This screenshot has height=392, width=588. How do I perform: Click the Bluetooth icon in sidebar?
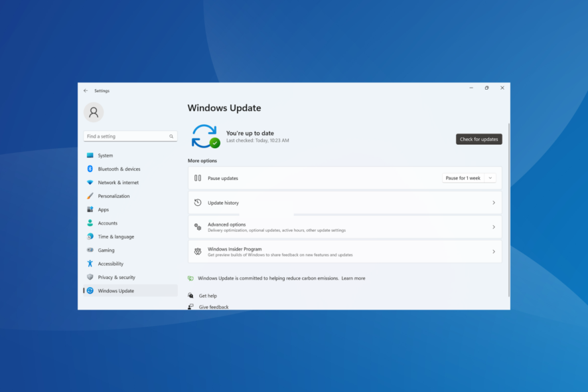90,169
